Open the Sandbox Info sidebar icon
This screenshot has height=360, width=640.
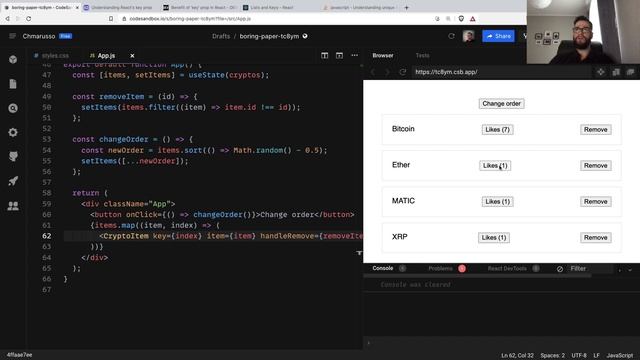coord(13,60)
